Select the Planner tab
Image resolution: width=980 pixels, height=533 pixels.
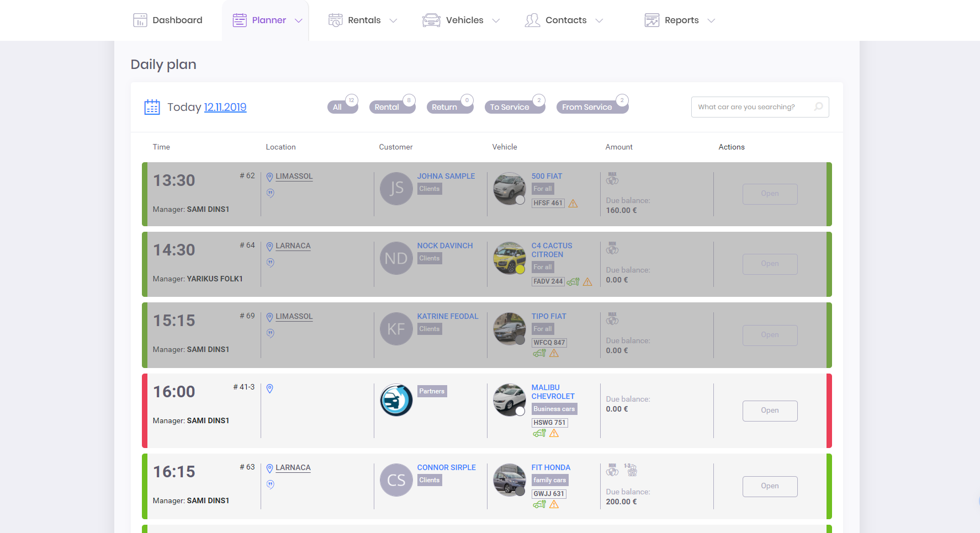(266, 20)
